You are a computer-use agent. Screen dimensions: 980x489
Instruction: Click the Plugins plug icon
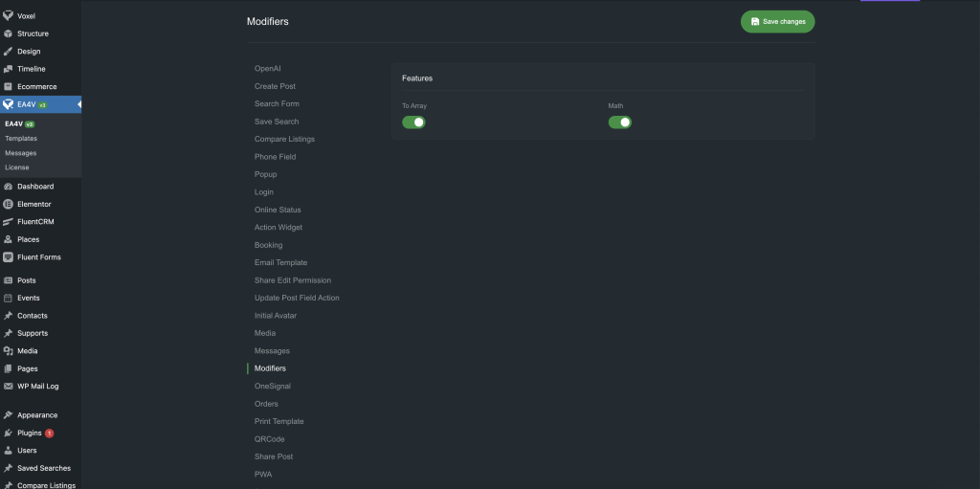pyautogui.click(x=9, y=433)
